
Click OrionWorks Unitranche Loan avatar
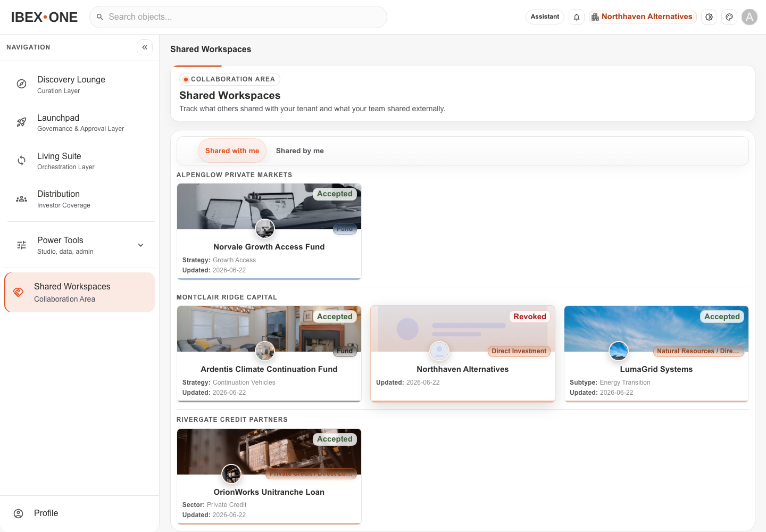pyautogui.click(x=231, y=473)
